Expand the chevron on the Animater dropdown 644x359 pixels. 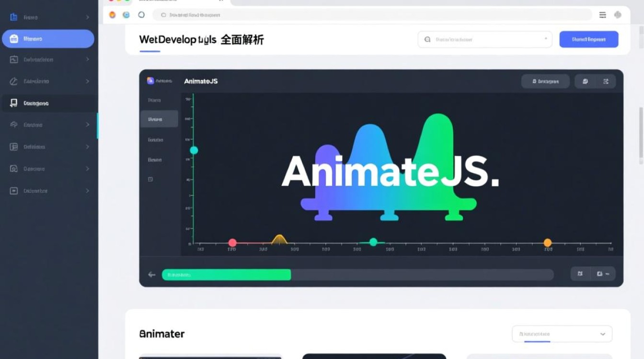pyautogui.click(x=603, y=334)
